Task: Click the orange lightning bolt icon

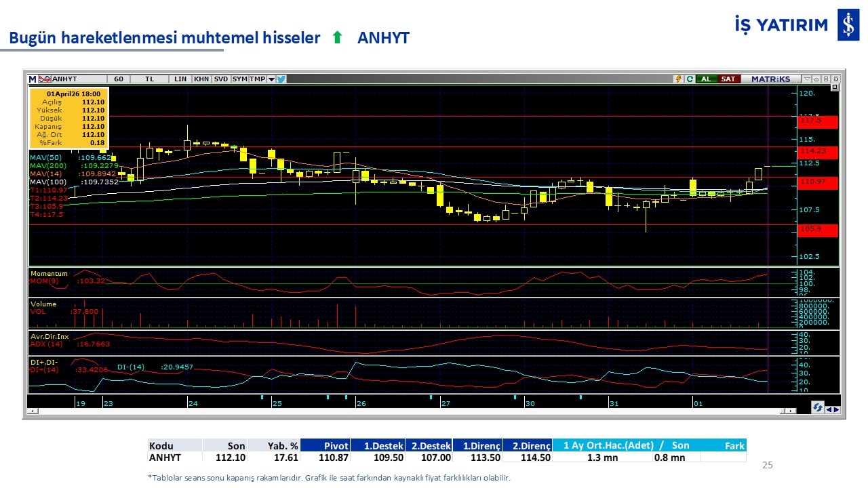Action: click(x=678, y=79)
